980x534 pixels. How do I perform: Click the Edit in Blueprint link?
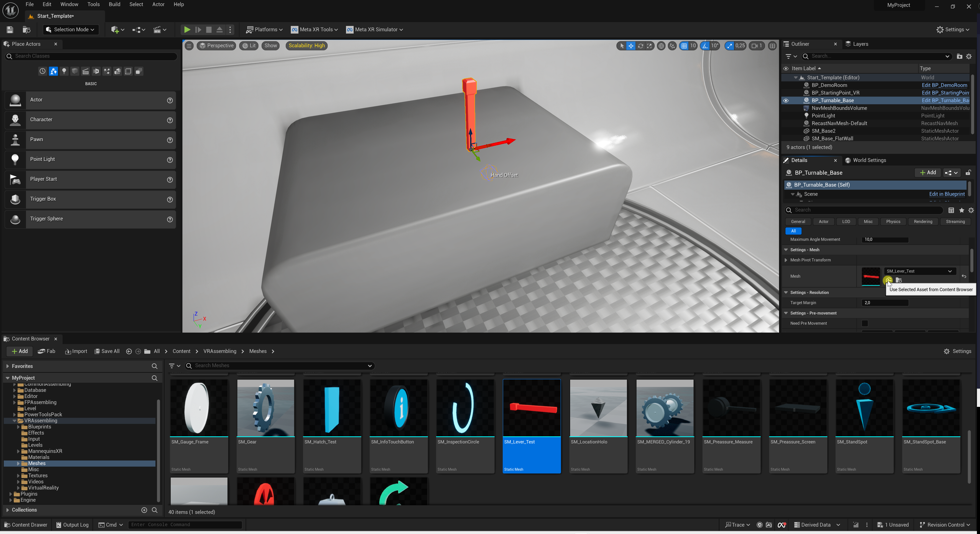[x=946, y=194]
